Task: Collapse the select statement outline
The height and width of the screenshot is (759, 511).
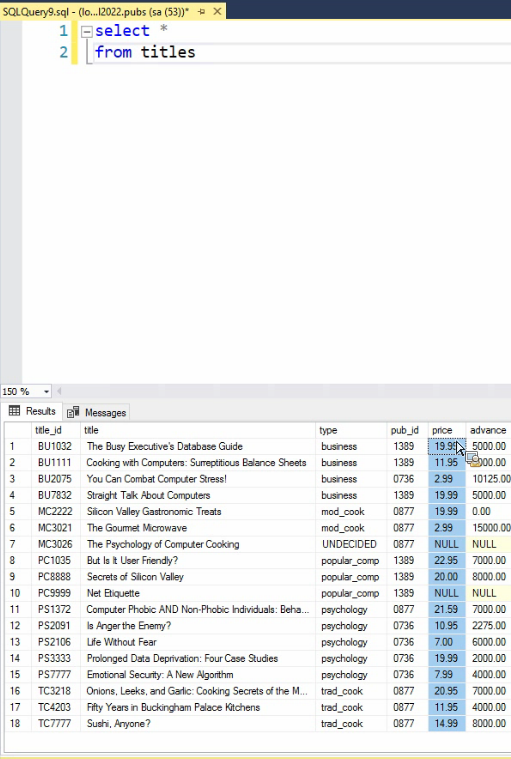Action: click(x=87, y=32)
